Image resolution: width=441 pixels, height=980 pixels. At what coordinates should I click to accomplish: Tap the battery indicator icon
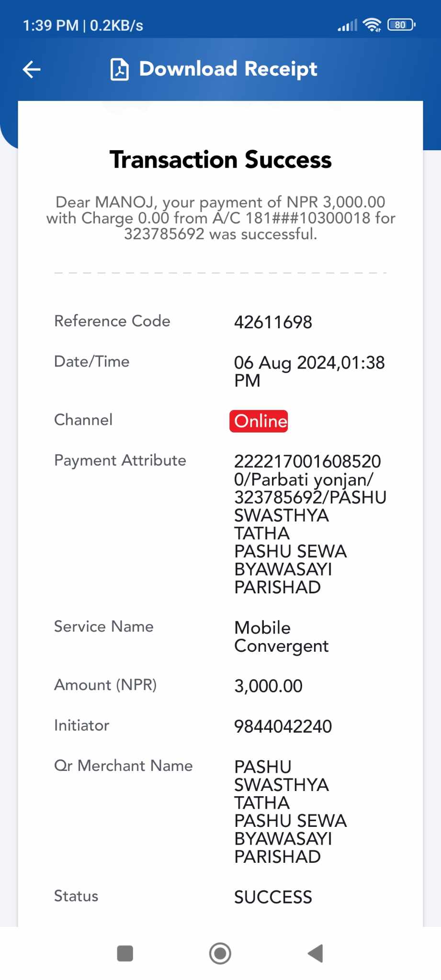(x=401, y=25)
